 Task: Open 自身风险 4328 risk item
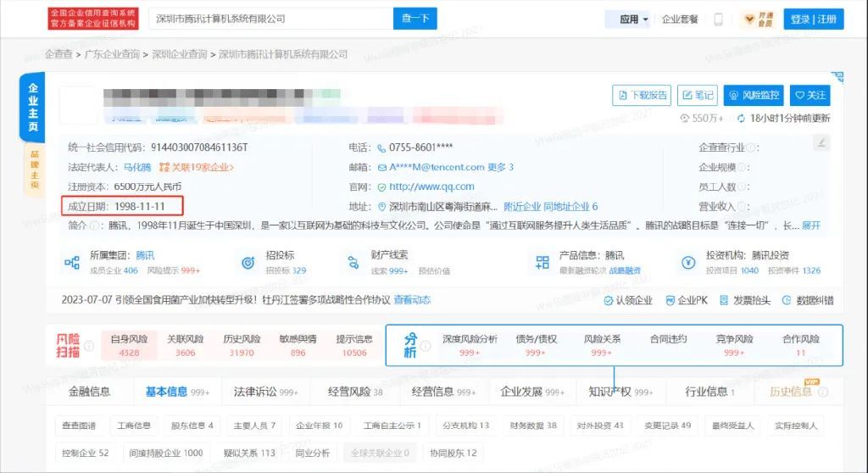[x=129, y=345]
